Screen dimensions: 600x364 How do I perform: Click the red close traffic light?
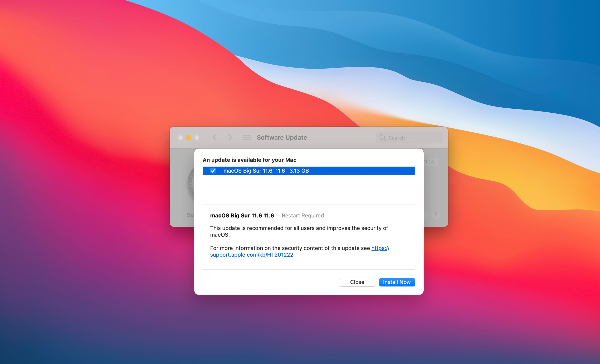point(181,137)
